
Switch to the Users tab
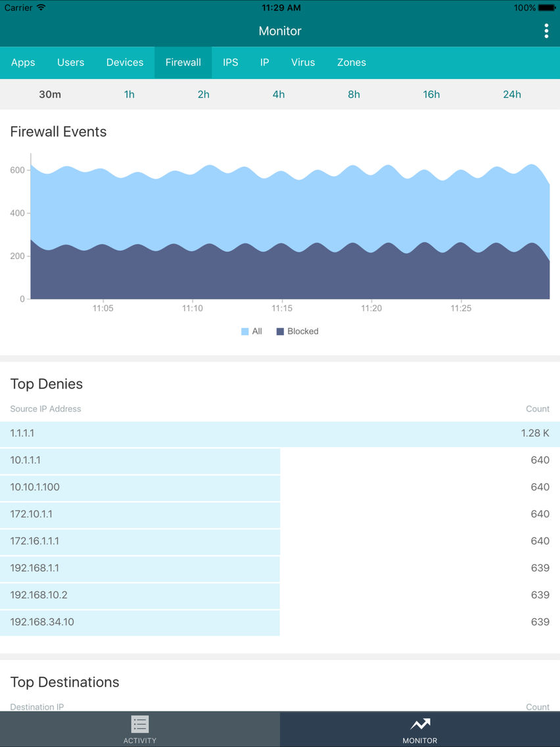pos(70,62)
